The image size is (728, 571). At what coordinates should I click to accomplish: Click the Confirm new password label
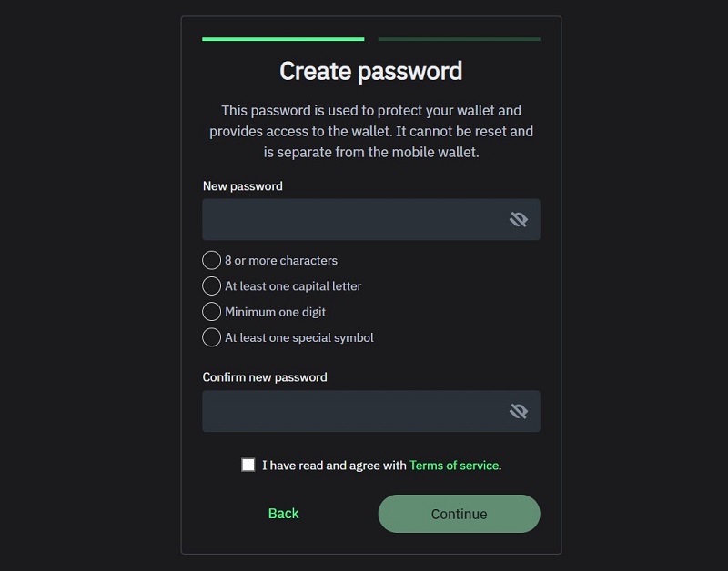[x=265, y=376]
